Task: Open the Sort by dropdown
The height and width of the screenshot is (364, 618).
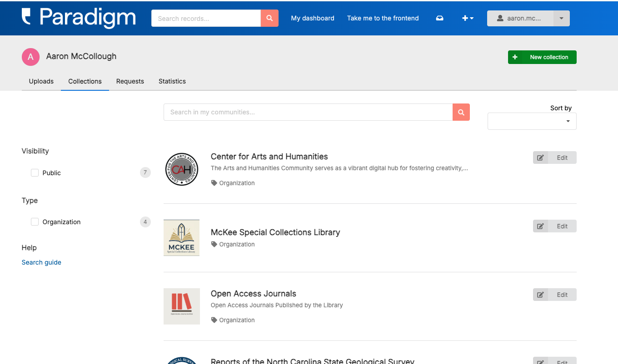Action: (532, 121)
